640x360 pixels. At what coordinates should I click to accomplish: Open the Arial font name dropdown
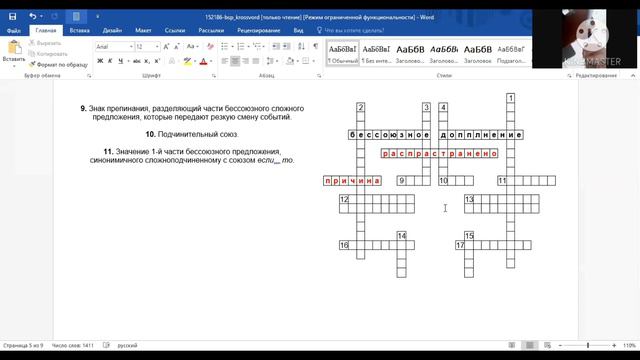(131, 47)
